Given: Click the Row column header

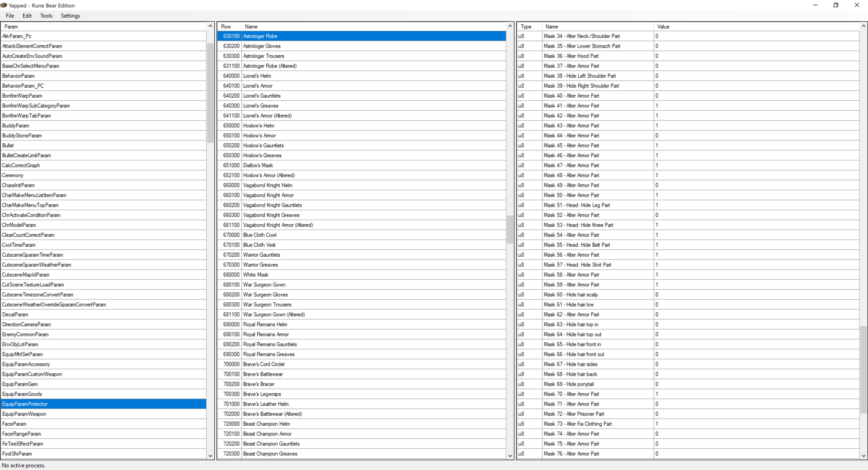Looking at the screenshot, I should click(x=230, y=27).
